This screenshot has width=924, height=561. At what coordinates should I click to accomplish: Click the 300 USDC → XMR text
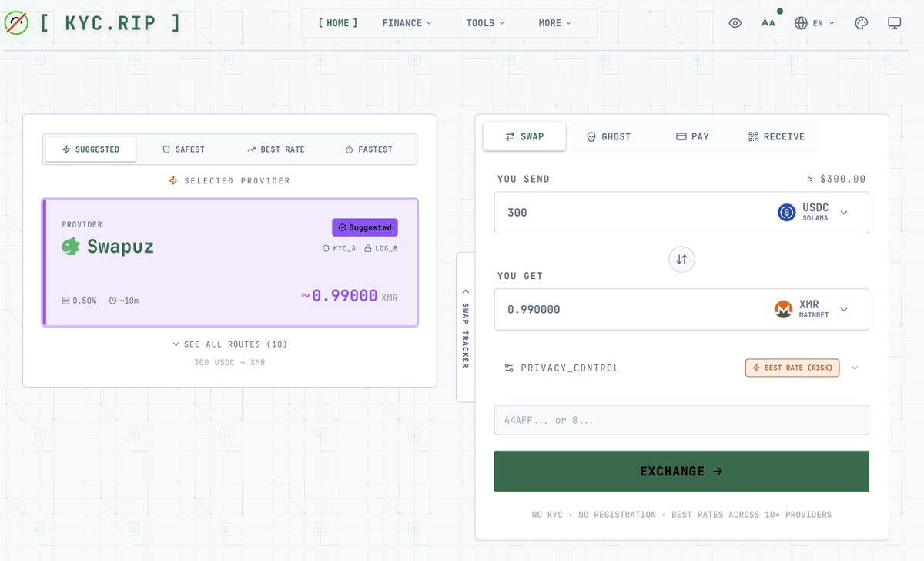tap(229, 362)
